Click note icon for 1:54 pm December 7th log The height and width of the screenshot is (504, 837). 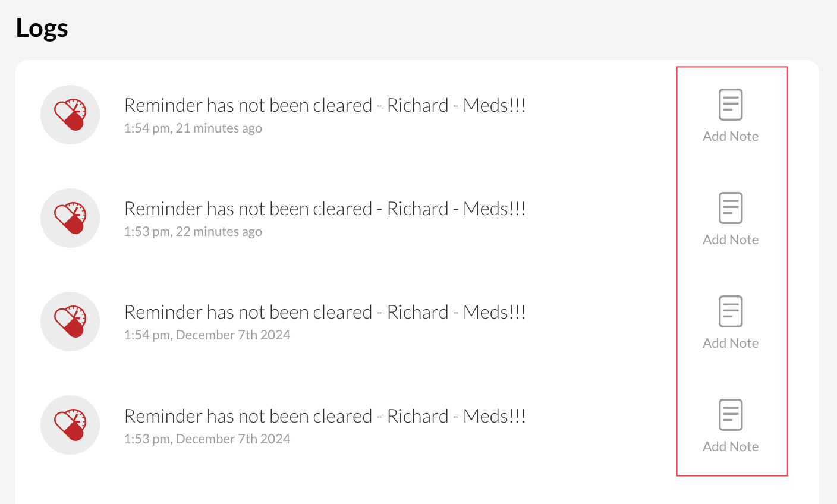tap(731, 311)
